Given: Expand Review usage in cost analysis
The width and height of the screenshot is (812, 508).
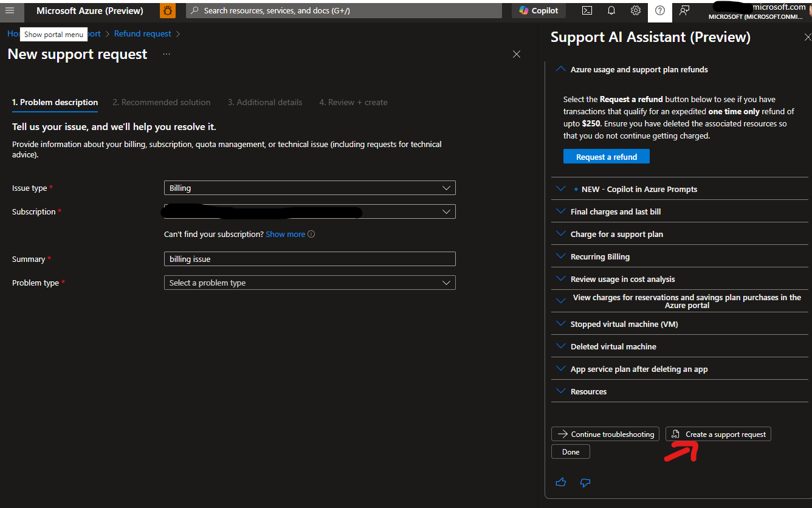Looking at the screenshot, I should pos(680,279).
